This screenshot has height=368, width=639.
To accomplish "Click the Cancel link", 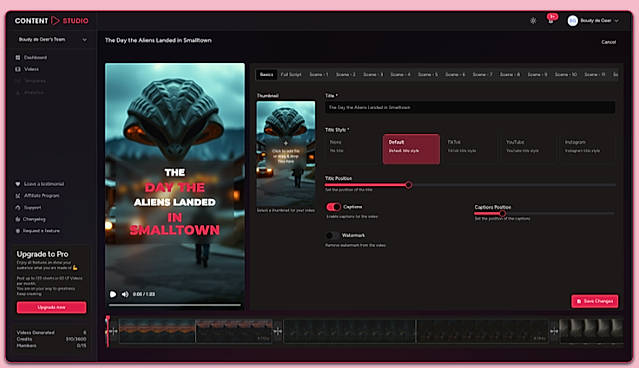I will tap(608, 42).
